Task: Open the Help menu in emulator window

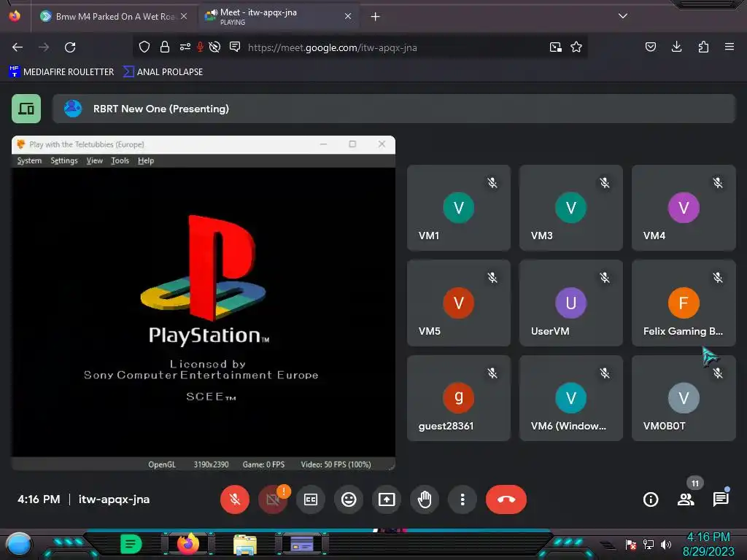Action: pyautogui.click(x=146, y=160)
